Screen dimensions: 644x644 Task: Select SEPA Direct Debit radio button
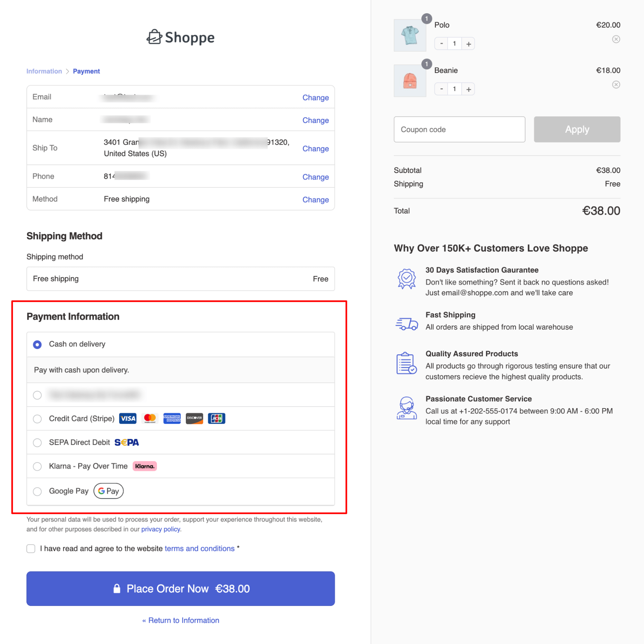coord(37,442)
